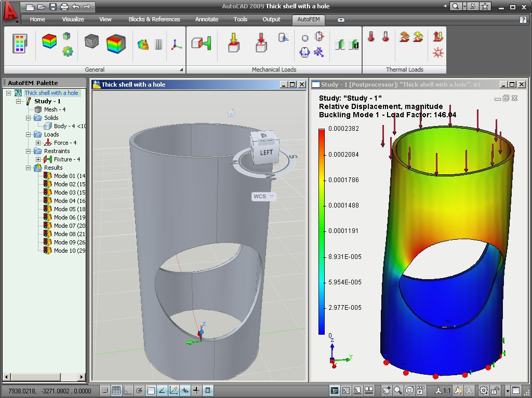This screenshot has width=532, height=398.
Task: Click the coordinates readout in status bar
Action: click(x=49, y=391)
